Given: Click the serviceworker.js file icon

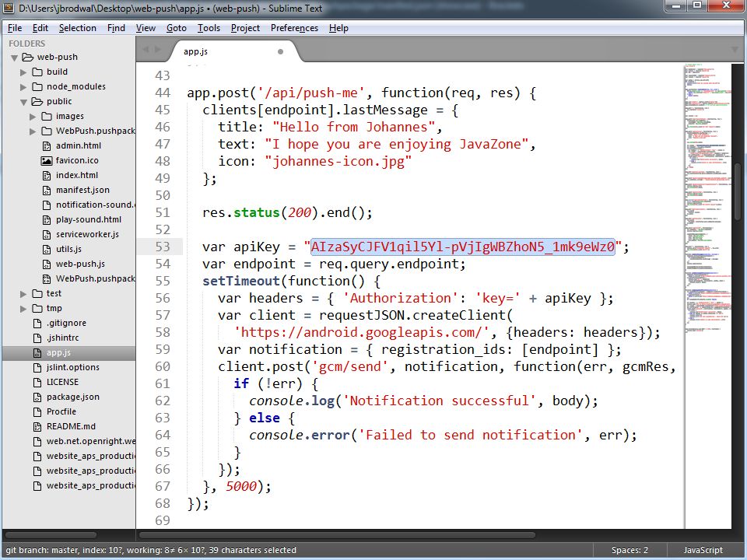Looking at the screenshot, I should 47,234.
